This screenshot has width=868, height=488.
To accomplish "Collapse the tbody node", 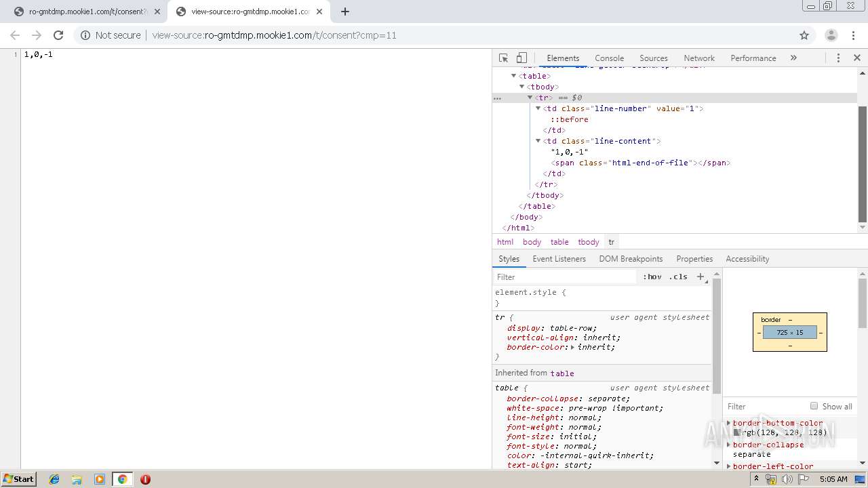I will [521, 87].
